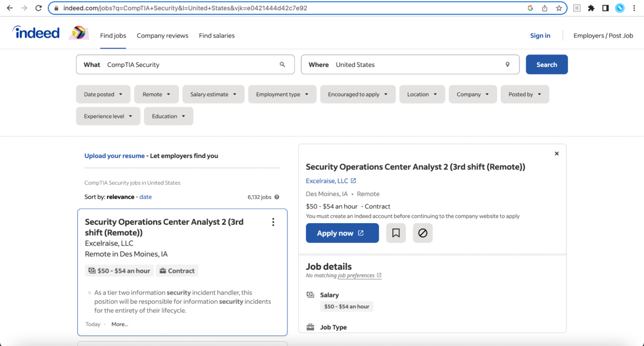The height and width of the screenshot is (346, 644).
Task: Bookmark this page with the star icon
Action: (x=559, y=8)
